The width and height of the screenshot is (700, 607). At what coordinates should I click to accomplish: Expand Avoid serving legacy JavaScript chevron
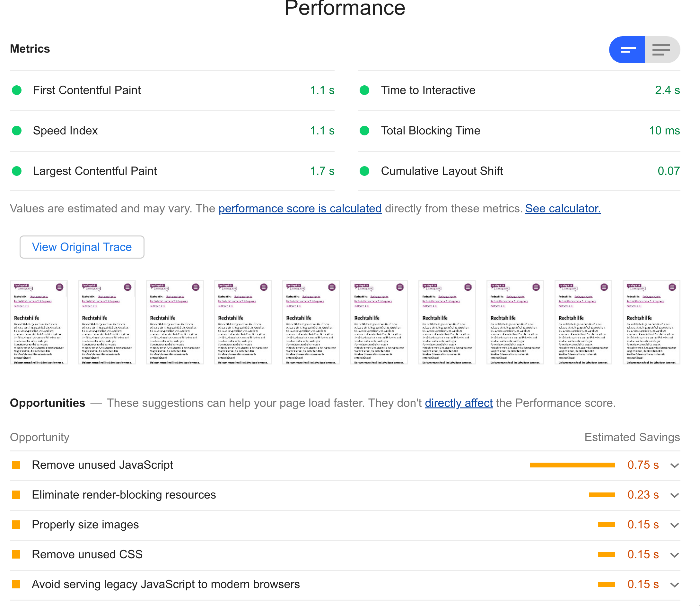(x=675, y=585)
